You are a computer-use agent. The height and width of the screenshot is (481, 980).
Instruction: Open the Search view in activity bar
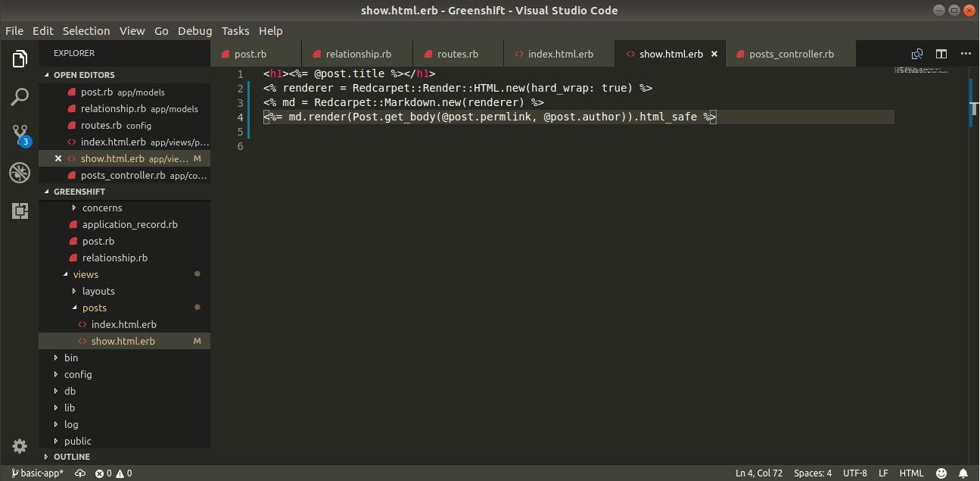(20, 96)
